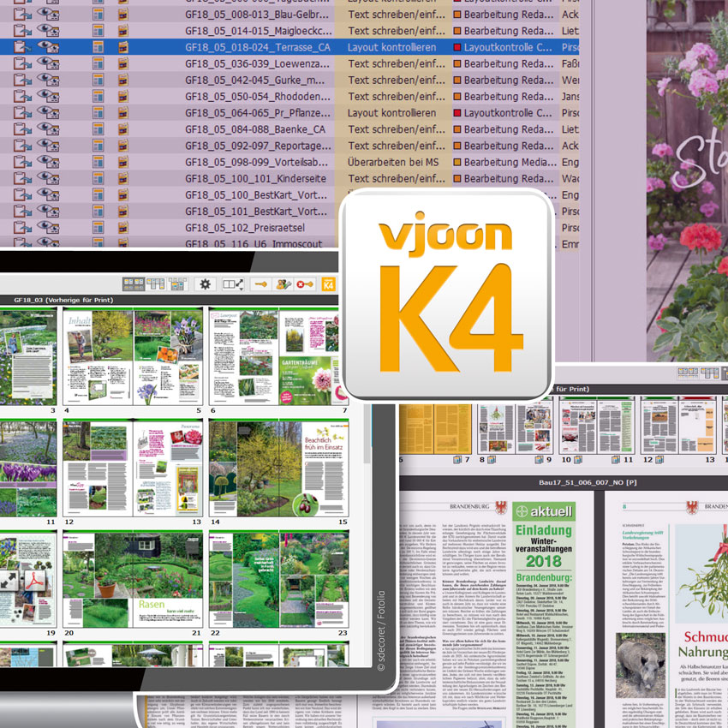This screenshot has height=728, width=728.
Task: Click the gold key icon
Action: (x=260, y=284)
